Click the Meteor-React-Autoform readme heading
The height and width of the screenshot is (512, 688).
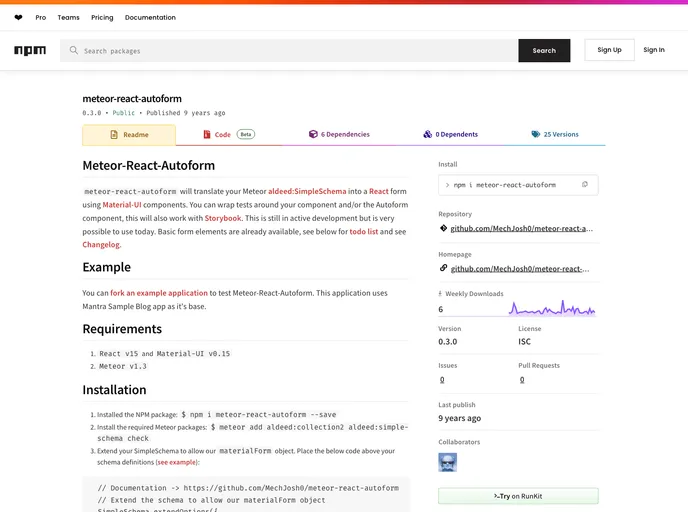coord(149,165)
